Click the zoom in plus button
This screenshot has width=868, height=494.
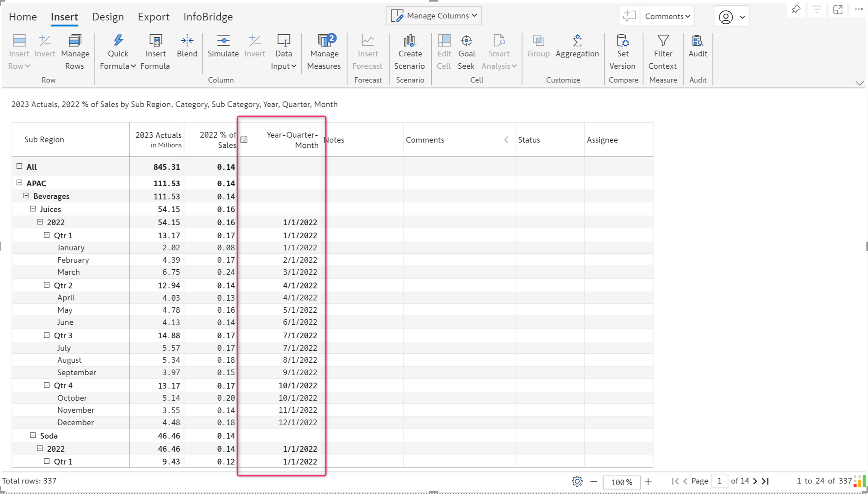(x=648, y=482)
